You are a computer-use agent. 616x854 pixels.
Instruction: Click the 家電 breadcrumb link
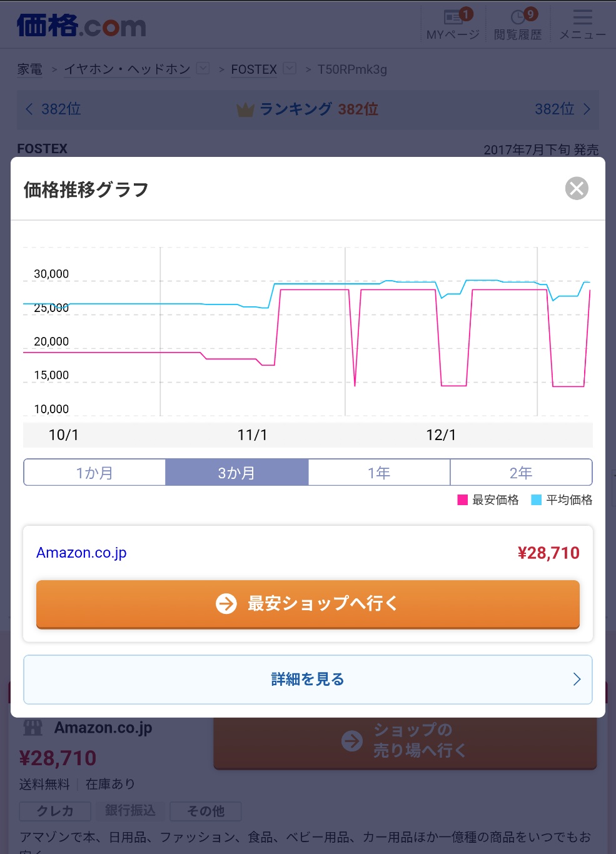(30, 69)
